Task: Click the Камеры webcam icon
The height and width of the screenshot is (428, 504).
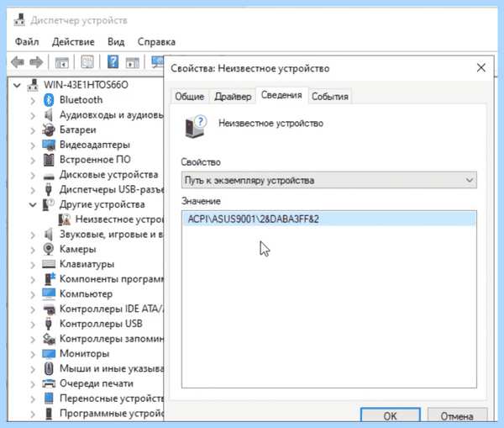Action: (x=49, y=249)
